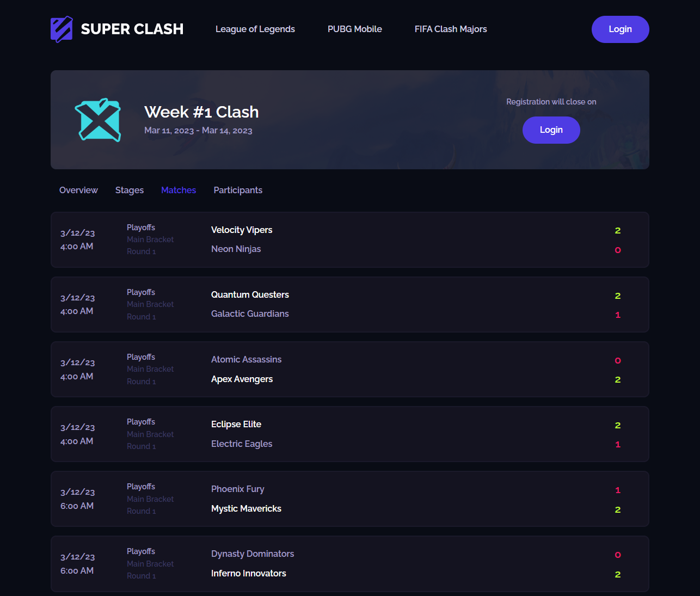Select the Eclipse Elite team name
Screen dimensions: 700x596
[x=236, y=424]
